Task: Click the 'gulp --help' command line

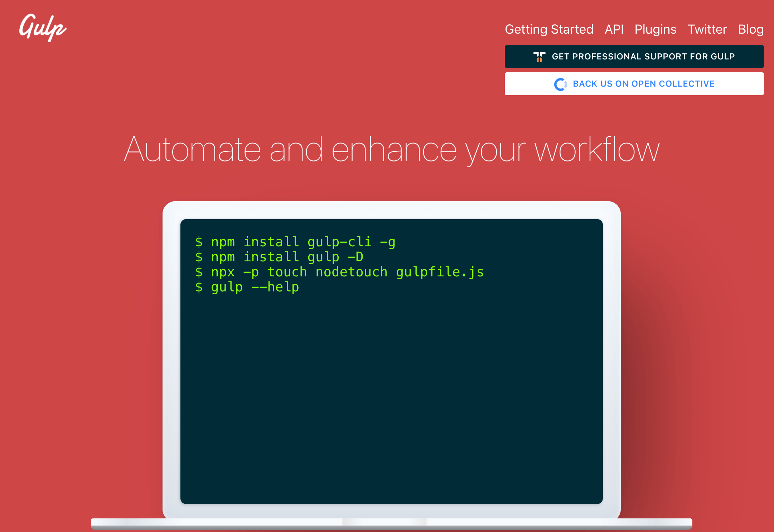Action: [x=247, y=287]
